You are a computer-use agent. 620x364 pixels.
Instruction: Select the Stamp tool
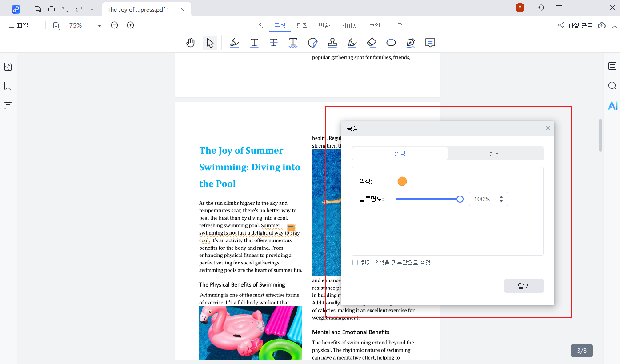point(332,43)
